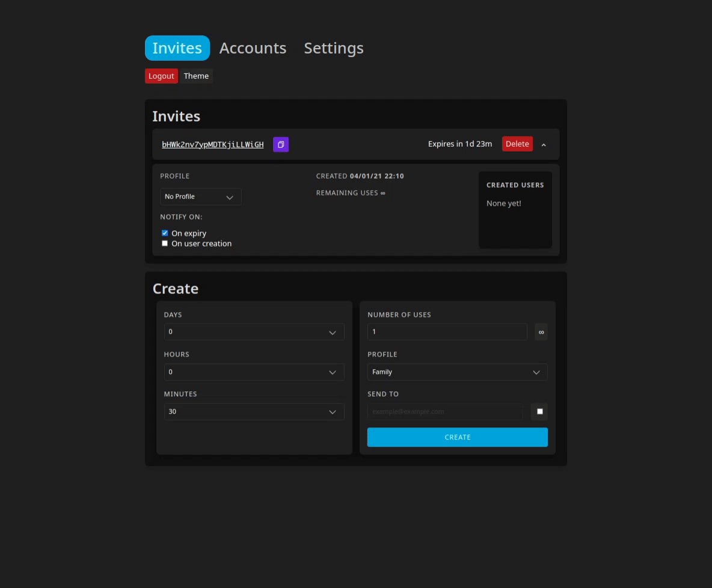This screenshot has height=588, width=712.
Task: Select the Family profile dropdown
Action: [457, 372]
